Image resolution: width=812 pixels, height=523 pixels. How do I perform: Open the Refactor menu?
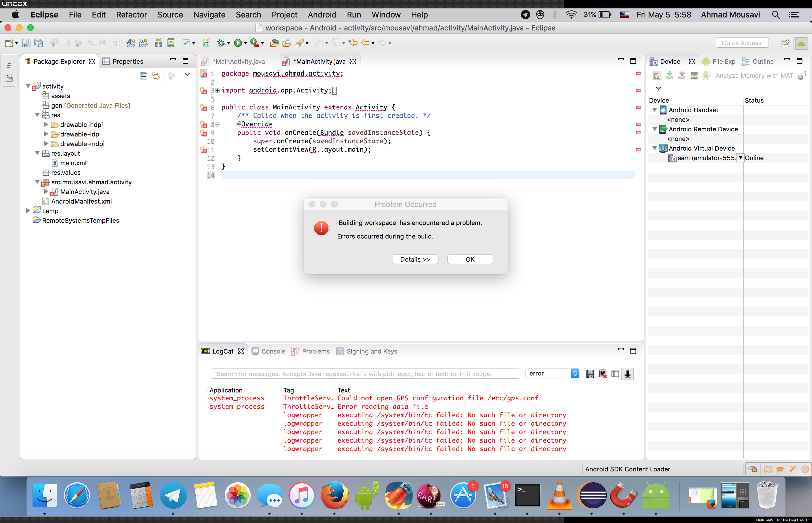pyautogui.click(x=131, y=15)
